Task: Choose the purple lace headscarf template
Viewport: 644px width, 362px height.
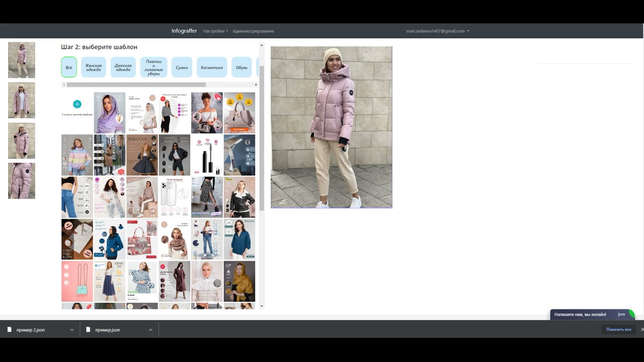Action: tap(110, 113)
